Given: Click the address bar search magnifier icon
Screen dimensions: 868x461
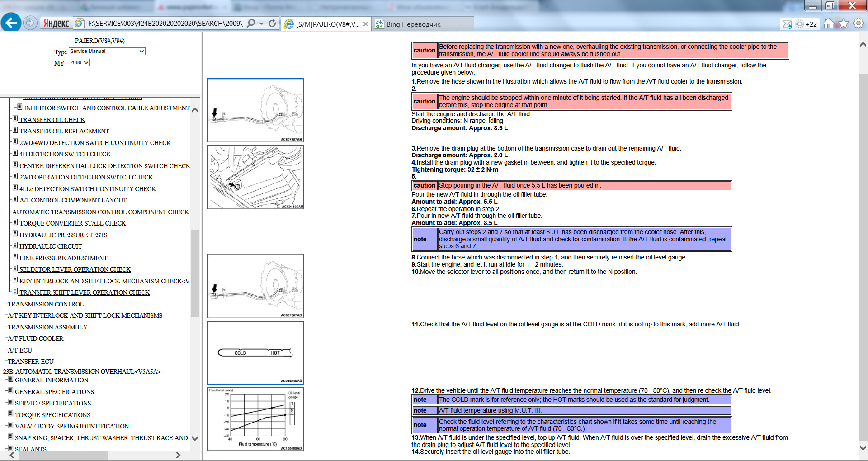Looking at the screenshot, I should 251,23.
